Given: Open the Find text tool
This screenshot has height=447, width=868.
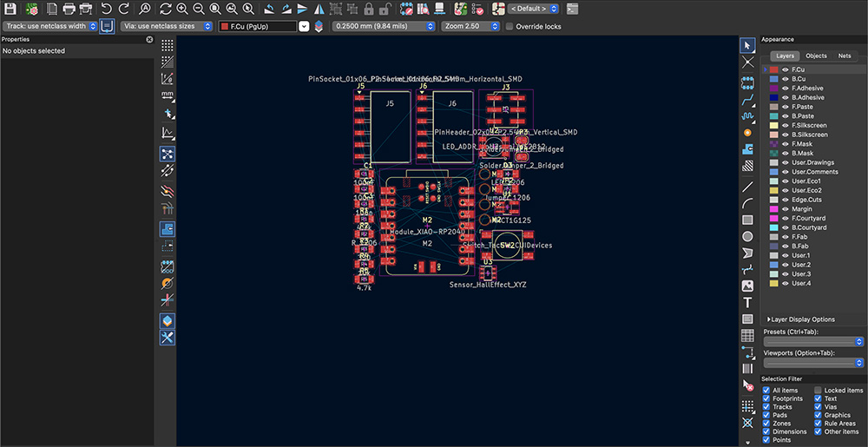Looking at the screenshot, I should tap(144, 9).
